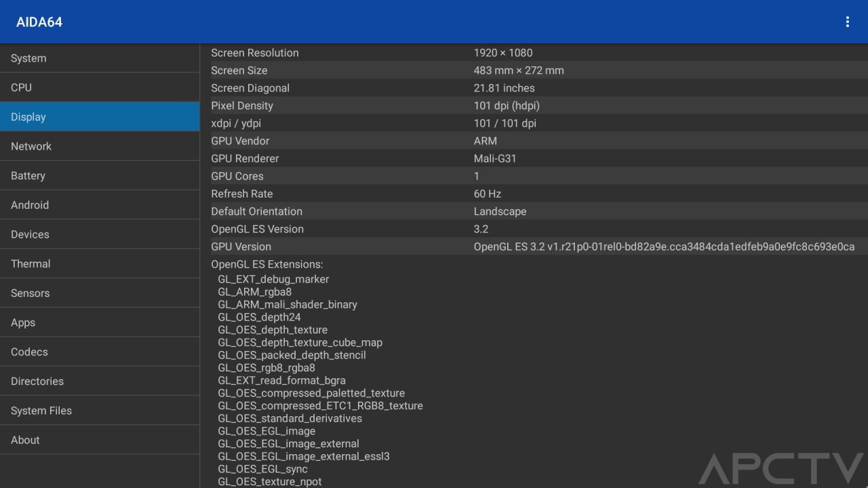Click the OpenGL ES Extensions heading

pyautogui.click(x=267, y=264)
